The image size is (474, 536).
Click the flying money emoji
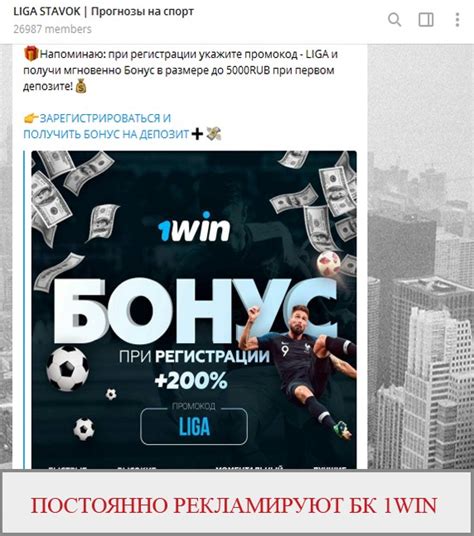(x=214, y=134)
